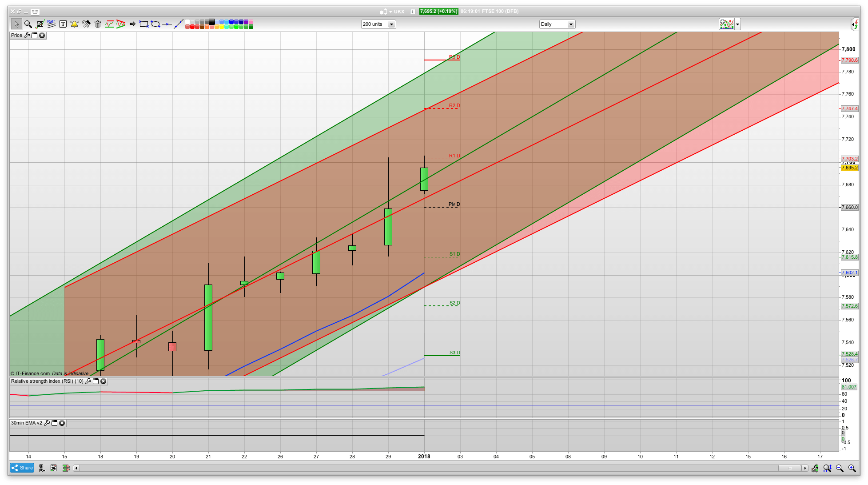Toggle the 30min EMA v2 panel window
Image resolution: width=868 pixels, height=485 pixels.
pyautogui.click(x=54, y=423)
